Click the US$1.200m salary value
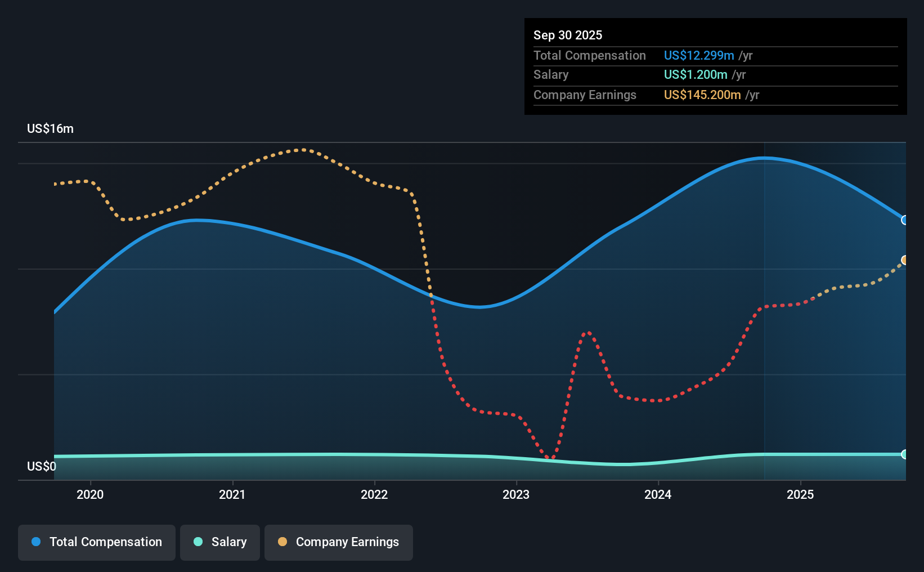Screen dimensions: 924x572 click(x=696, y=74)
